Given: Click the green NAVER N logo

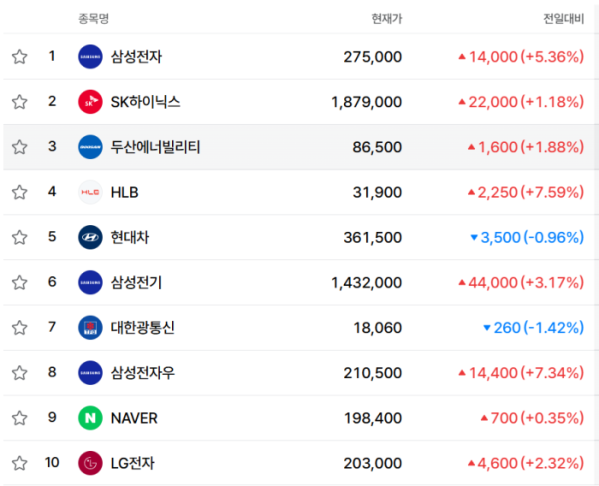Looking at the screenshot, I should 90,418.
